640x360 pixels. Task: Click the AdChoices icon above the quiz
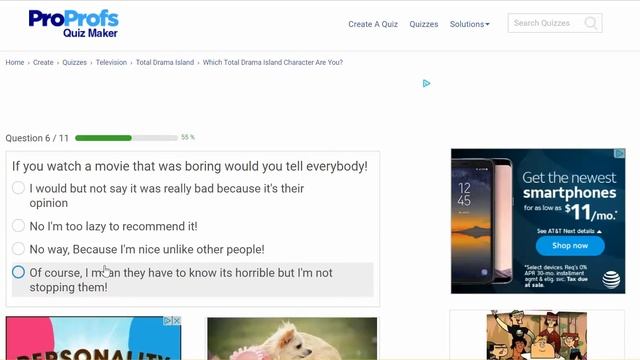coord(427,83)
